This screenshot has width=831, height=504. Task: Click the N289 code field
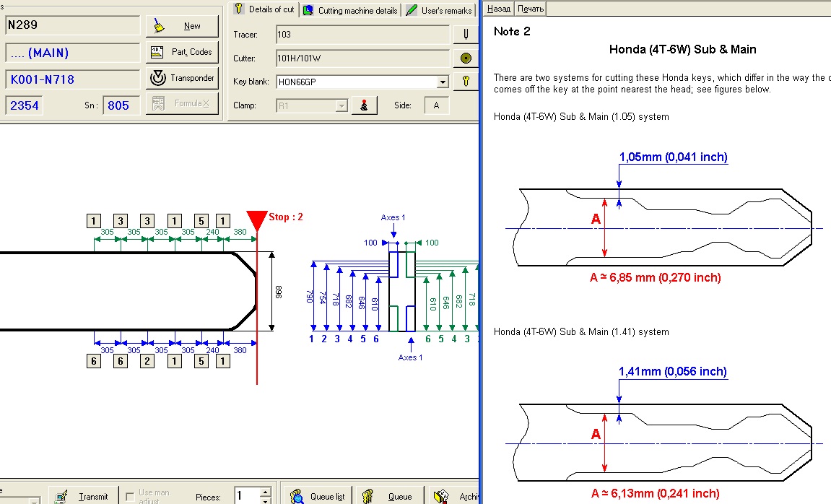(73, 25)
